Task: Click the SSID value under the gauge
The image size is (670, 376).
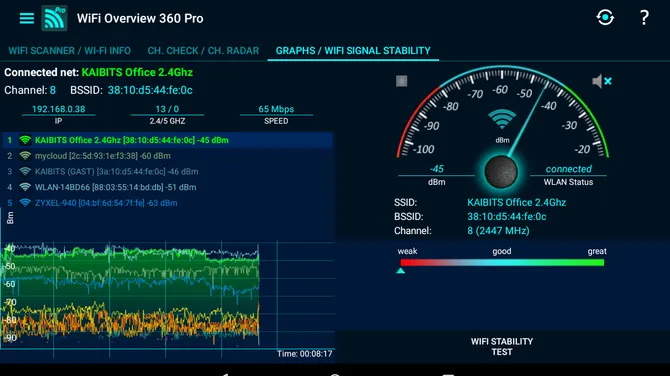Action: [516, 203]
